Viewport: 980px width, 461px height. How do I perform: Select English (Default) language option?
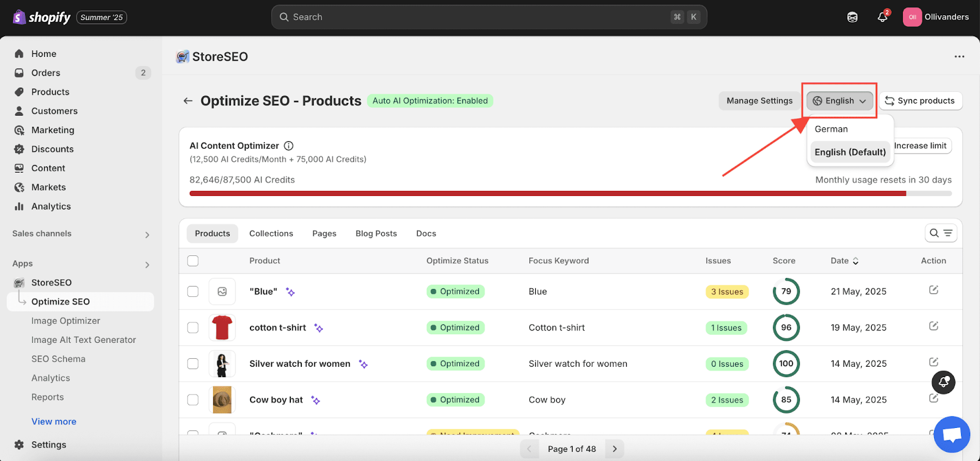[x=850, y=152]
